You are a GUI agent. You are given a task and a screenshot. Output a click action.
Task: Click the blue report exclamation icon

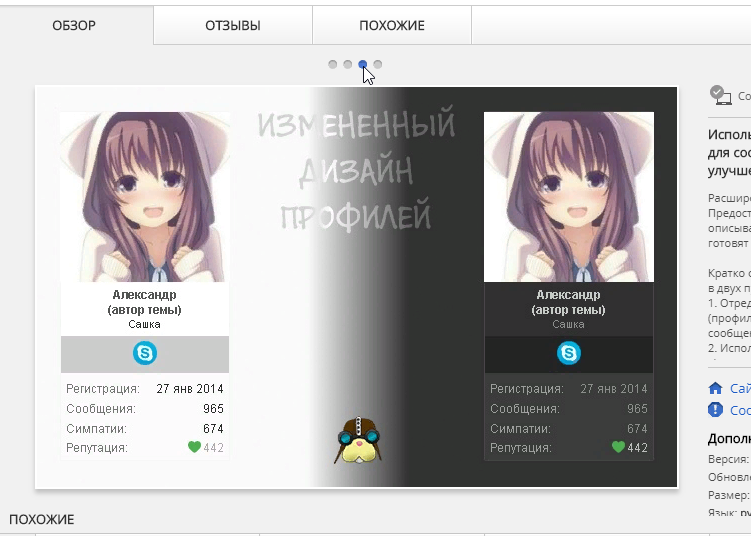[x=715, y=410]
